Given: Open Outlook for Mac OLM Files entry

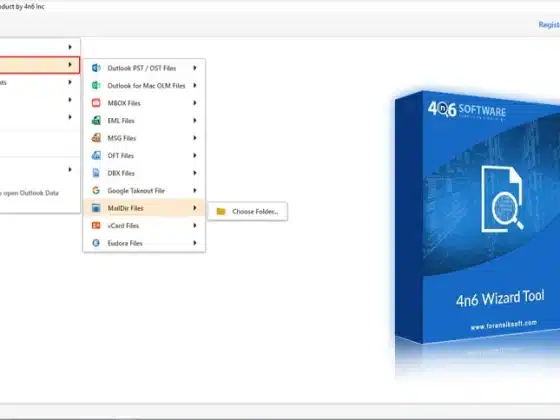Looking at the screenshot, I should [144, 85].
